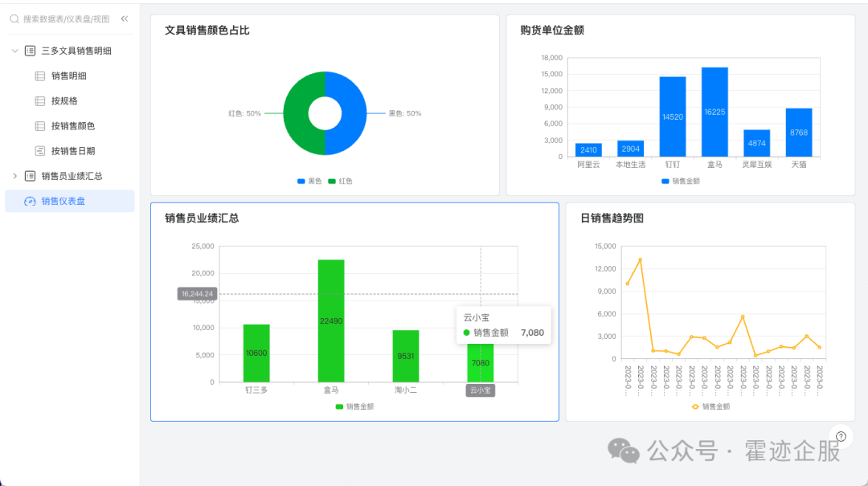Click the 盒马 bar in 销售员业绩汇总 chart
The height and width of the screenshot is (486, 868).
331,321
